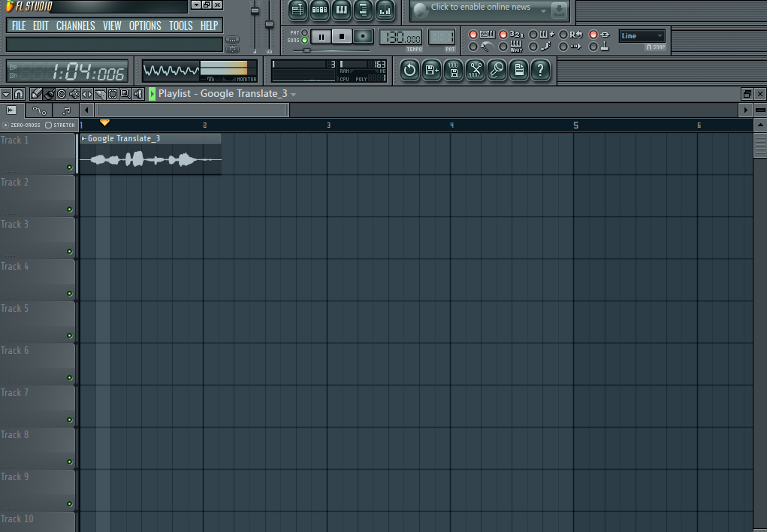The height and width of the screenshot is (532, 767).
Task: Choose the Select marquee tool in Playlist
Action: (113, 94)
